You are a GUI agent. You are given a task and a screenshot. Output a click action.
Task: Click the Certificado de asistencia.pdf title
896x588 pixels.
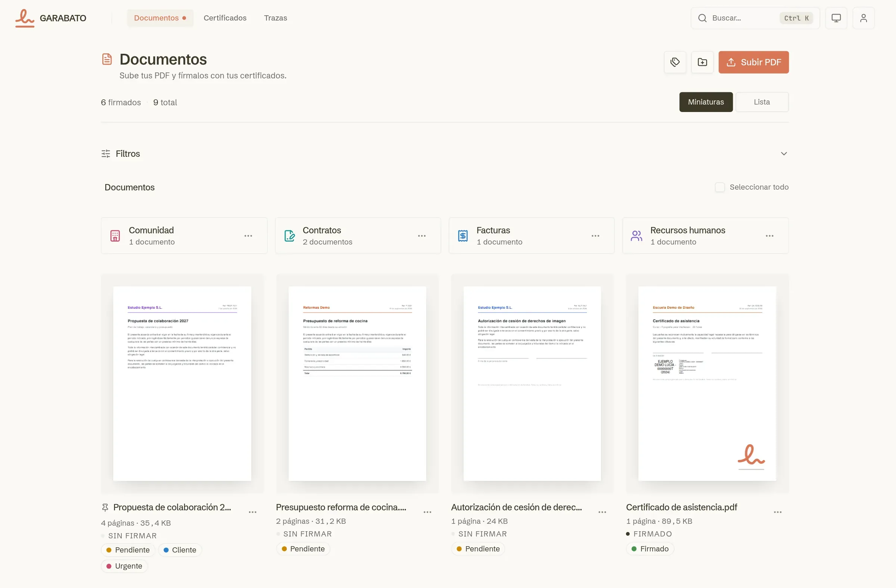[x=681, y=507]
